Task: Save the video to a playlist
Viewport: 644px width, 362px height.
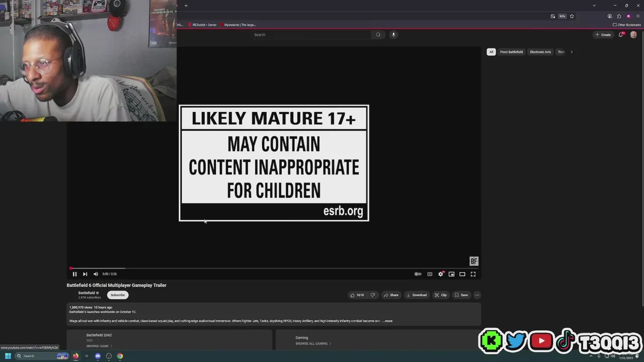Action: [x=461, y=295]
